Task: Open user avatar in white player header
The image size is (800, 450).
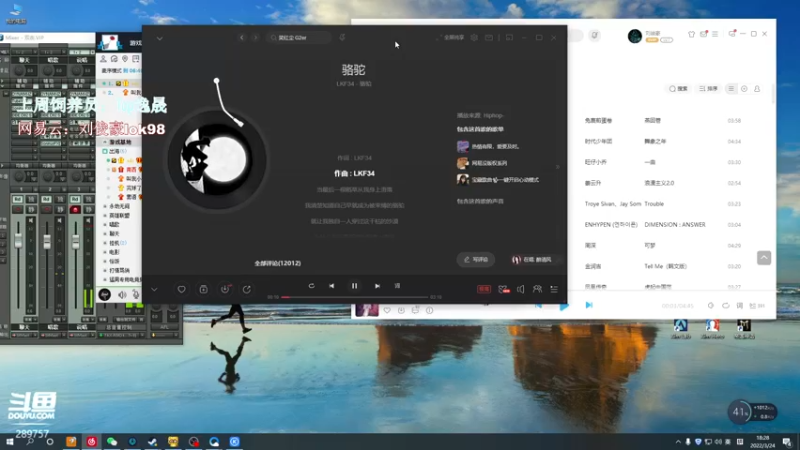Action: 635,36
